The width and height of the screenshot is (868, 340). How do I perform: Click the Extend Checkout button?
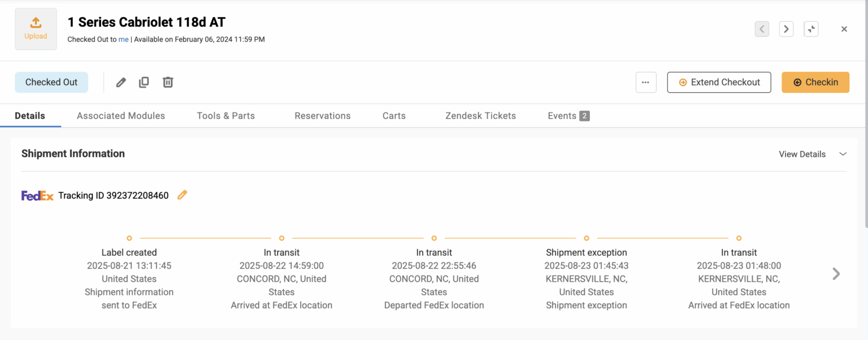pos(719,82)
